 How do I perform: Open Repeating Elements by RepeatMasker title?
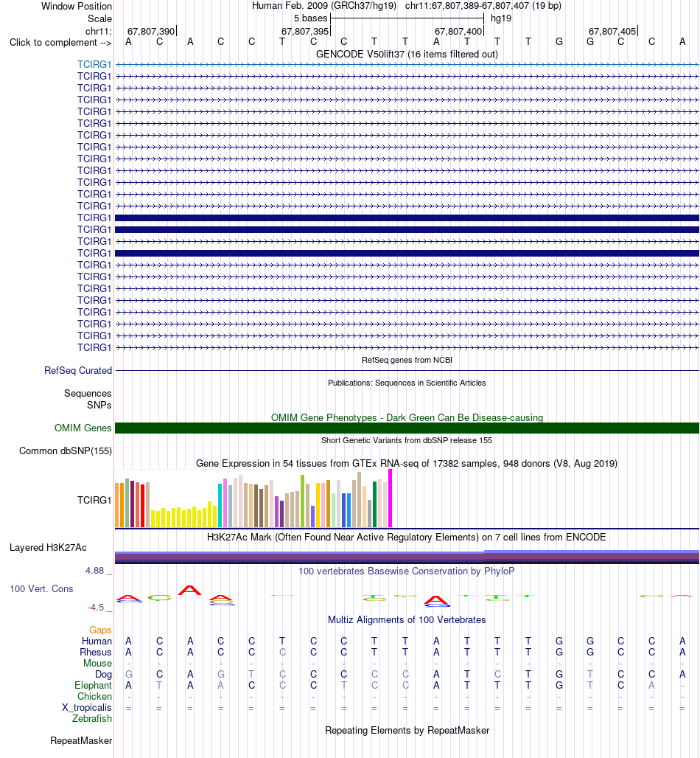point(407,731)
